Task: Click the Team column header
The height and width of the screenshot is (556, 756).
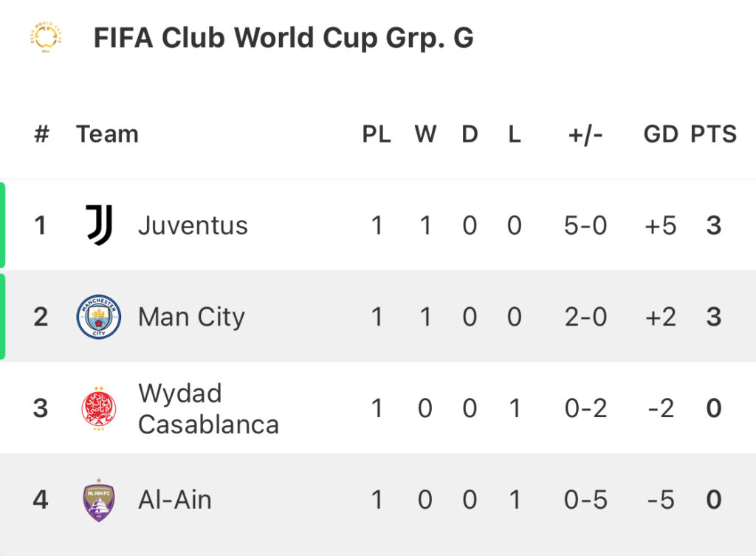Action: pyautogui.click(x=107, y=134)
